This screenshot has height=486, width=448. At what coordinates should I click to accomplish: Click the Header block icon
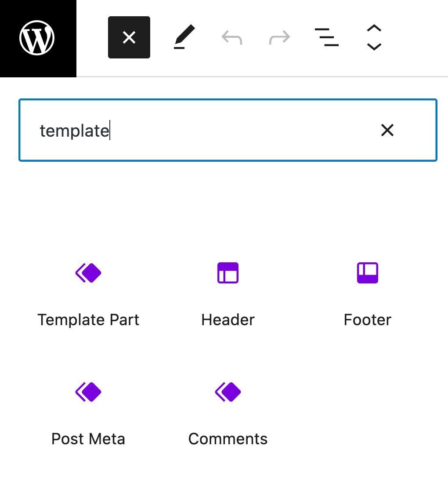tap(228, 272)
